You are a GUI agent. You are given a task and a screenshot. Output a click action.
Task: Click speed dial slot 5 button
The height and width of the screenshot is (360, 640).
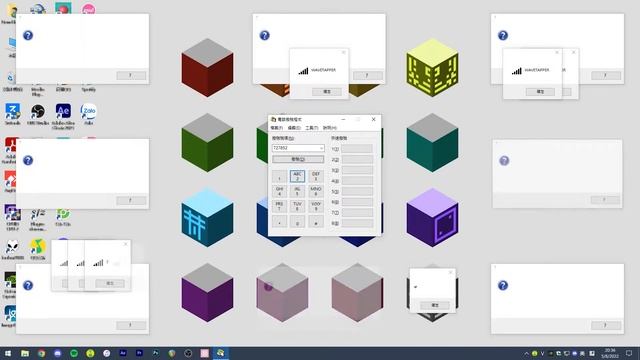coord(357,191)
